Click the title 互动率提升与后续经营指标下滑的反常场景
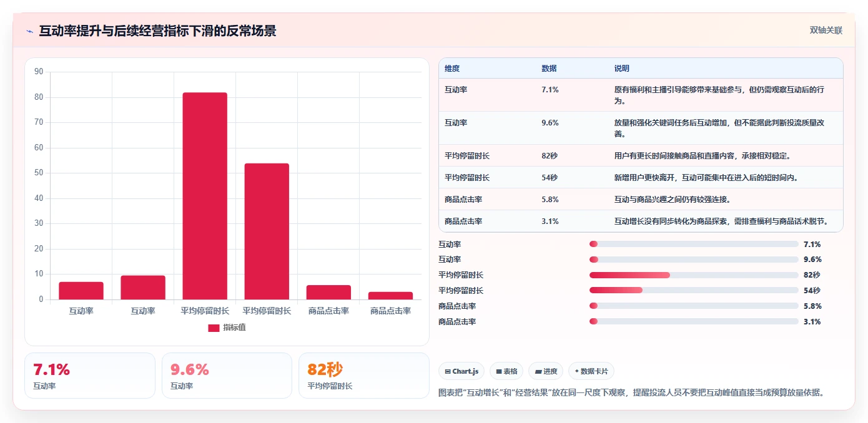 tap(157, 31)
